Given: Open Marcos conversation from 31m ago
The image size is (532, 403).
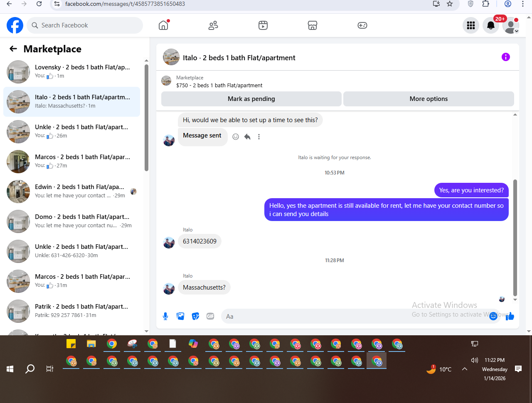Looking at the screenshot, I should pyautogui.click(x=71, y=281).
